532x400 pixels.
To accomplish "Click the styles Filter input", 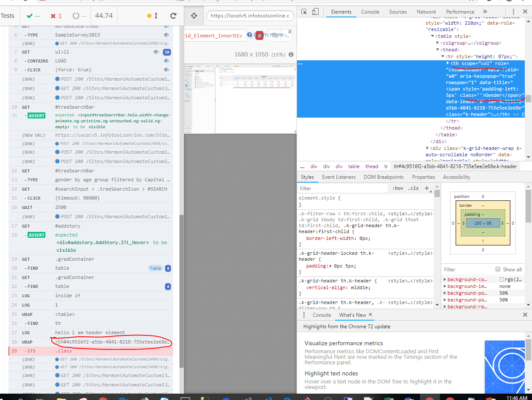I will tap(343, 188).
